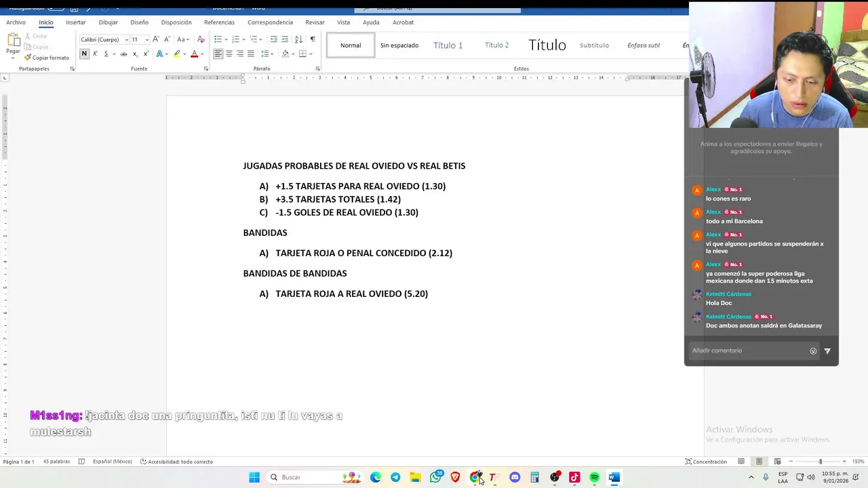Image resolution: width=868 pixels, height=488 pixels.
Task: Apply red font color
Action: click(x=194, y=54)
